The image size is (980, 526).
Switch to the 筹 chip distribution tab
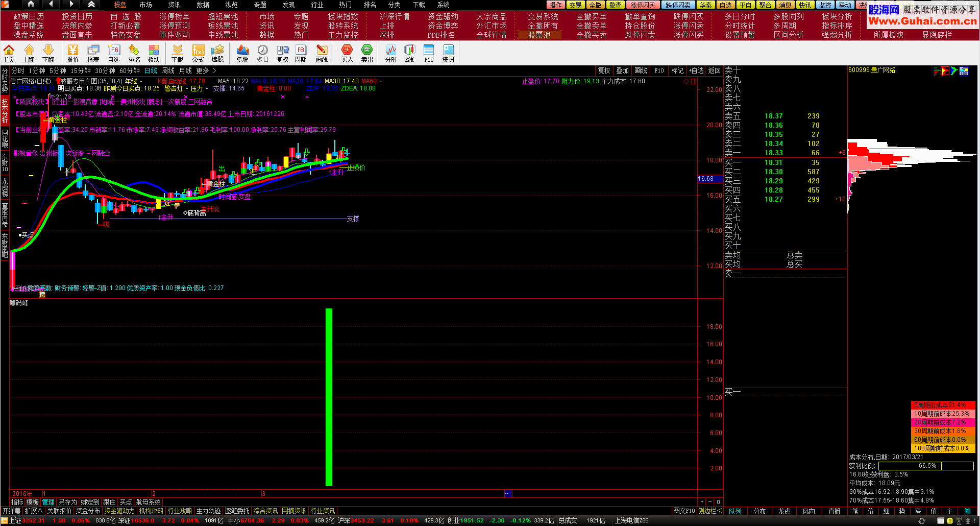pyautogui.click(x=967, y=511)
